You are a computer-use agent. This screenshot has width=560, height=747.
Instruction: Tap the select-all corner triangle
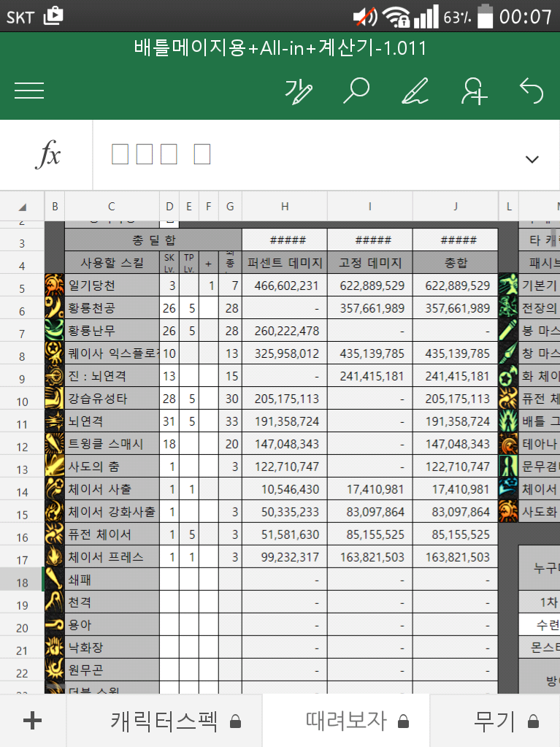pyautogui.click(x=22, y=207)
